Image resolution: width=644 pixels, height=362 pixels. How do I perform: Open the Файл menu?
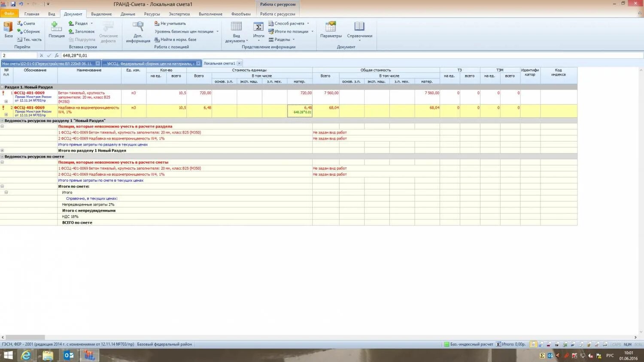point(9,14)
